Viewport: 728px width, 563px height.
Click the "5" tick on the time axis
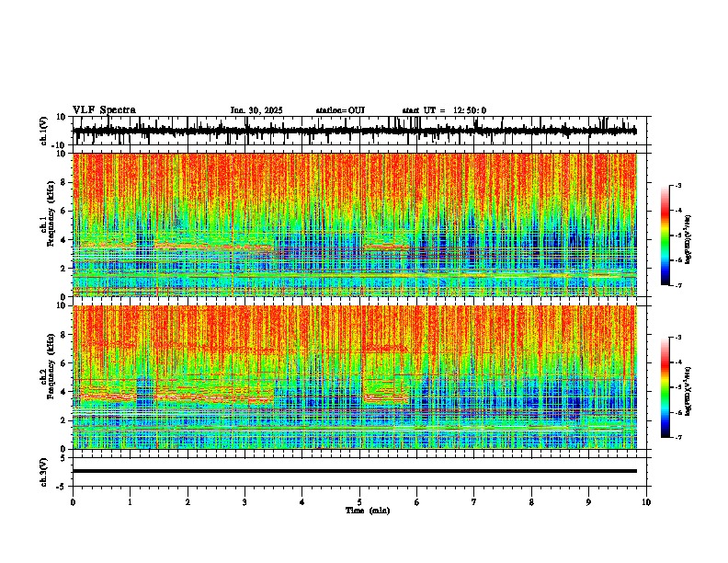[x=359, y=502]
